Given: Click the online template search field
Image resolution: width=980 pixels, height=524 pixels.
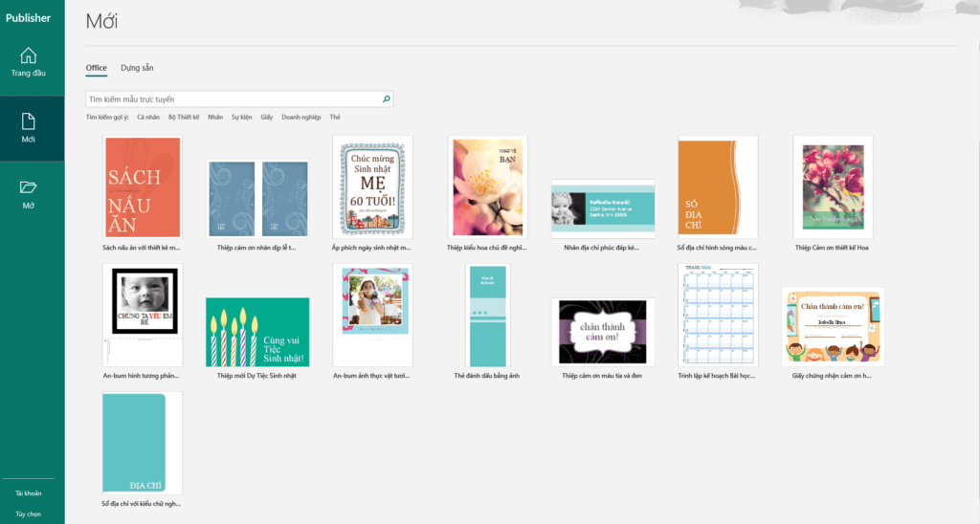Looking at the screenshot, I should 233,98.
